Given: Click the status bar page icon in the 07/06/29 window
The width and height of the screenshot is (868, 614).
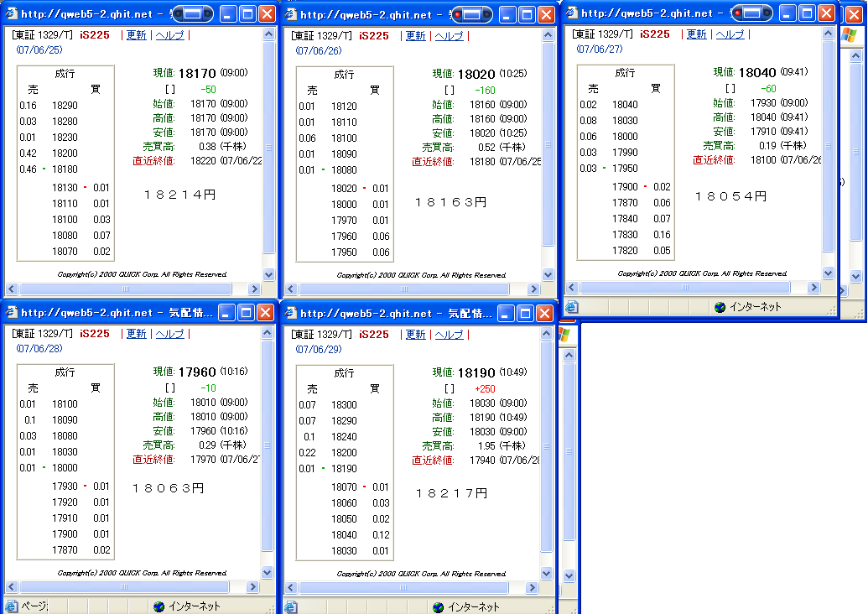Looking at the screenshot, I should coord(291,606).
